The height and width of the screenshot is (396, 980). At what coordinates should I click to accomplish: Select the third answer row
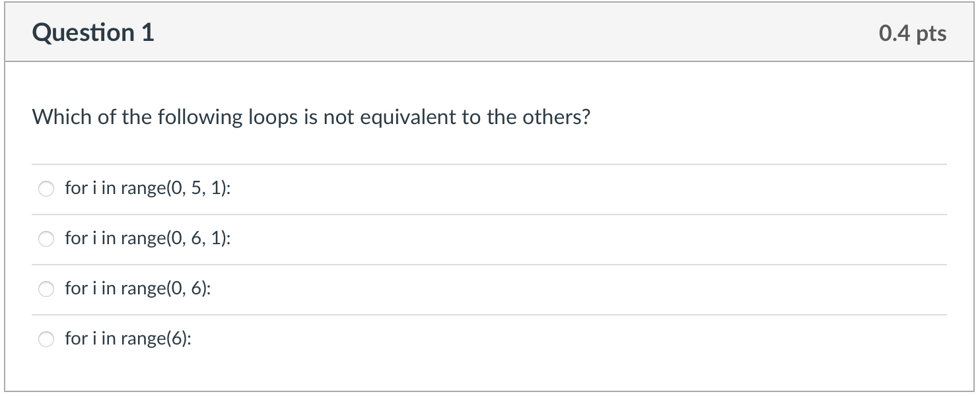click(x=264, y=288)
